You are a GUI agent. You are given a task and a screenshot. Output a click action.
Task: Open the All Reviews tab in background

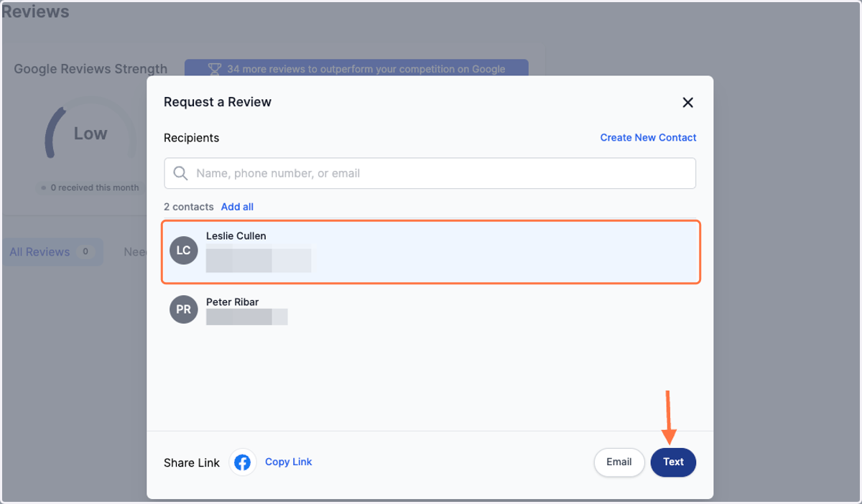coord(52,252)
